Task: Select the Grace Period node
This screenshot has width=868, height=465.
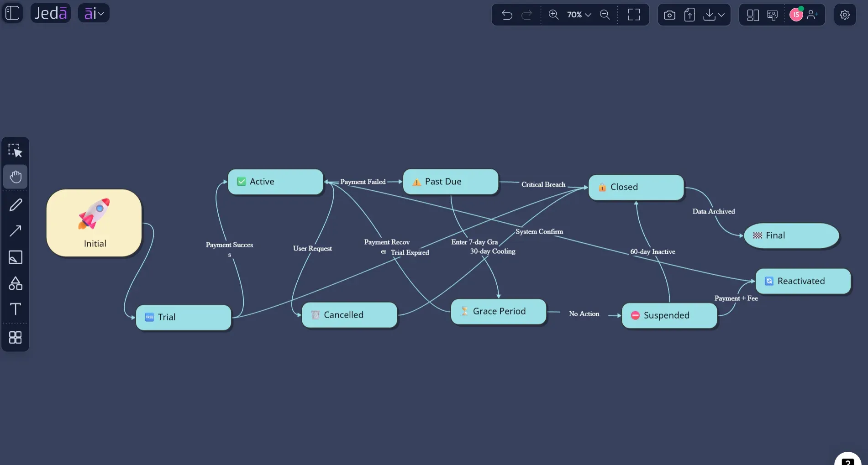Action: [499, 312]
